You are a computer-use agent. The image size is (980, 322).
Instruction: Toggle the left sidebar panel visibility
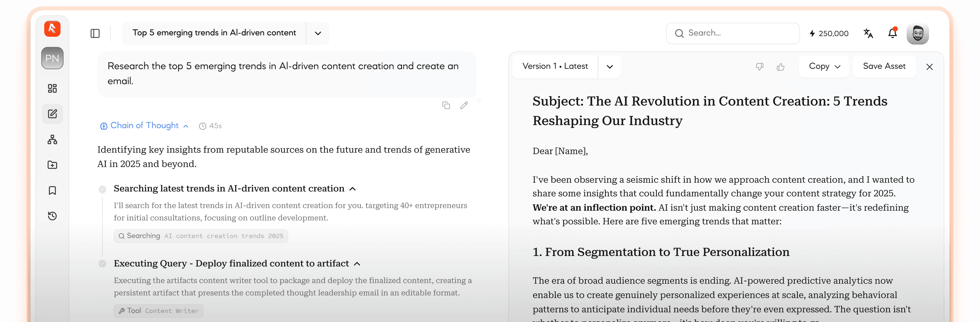tap(95, 34)
